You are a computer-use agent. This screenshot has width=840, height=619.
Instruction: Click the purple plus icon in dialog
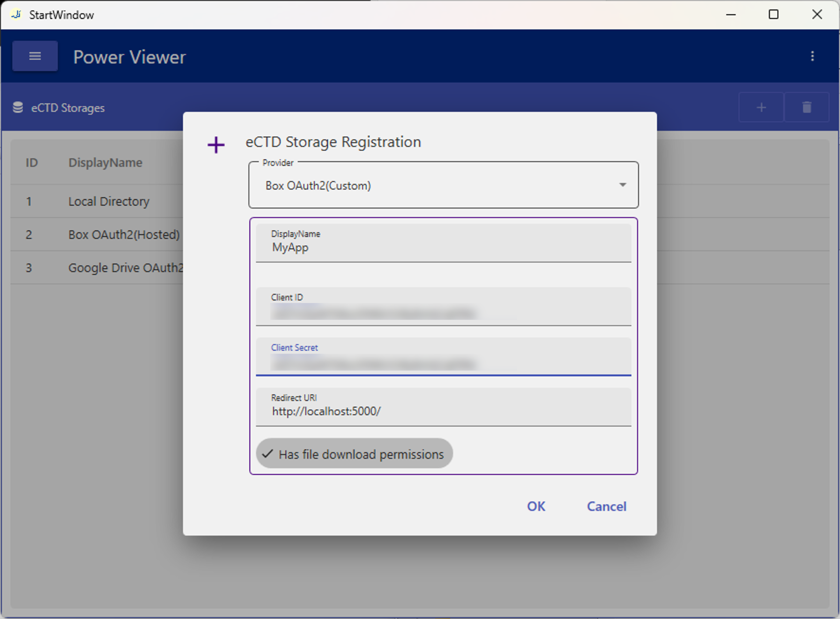[x=216, y=145]
